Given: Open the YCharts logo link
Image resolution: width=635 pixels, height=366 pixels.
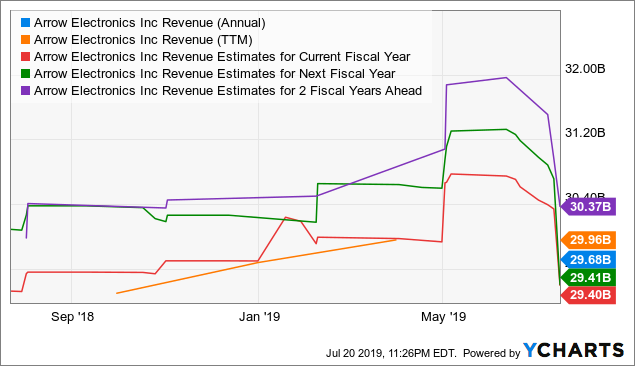Looking at the screenshot, I should pos(573,351).
